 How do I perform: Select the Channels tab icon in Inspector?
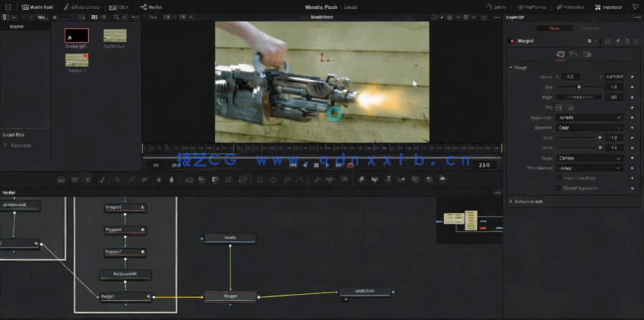(574, 54)
